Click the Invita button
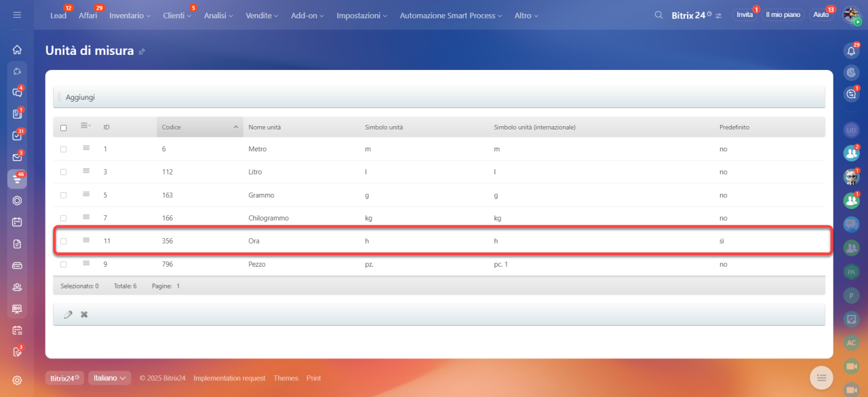 (745, 14)
